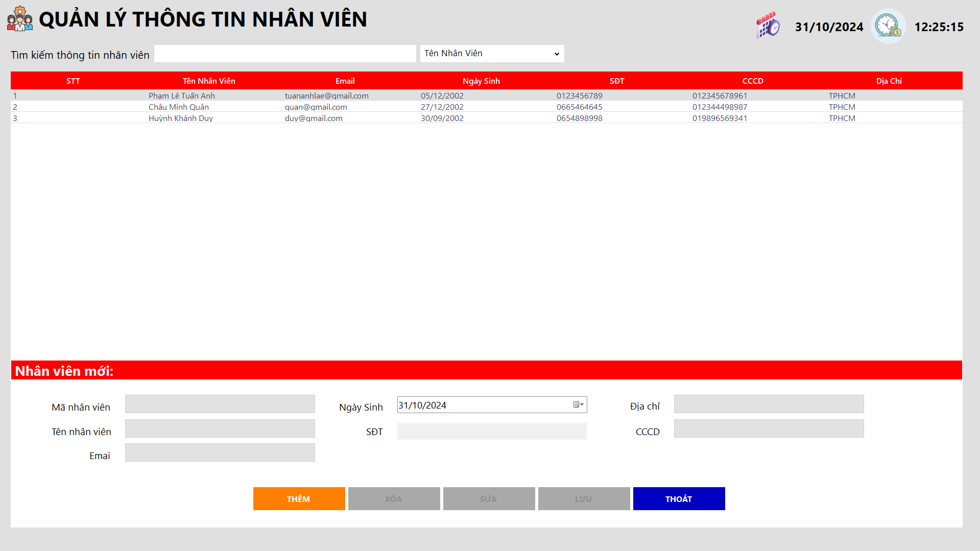Click the STT column header
This screenshot has width=980, height=551.
click(73, 81)
